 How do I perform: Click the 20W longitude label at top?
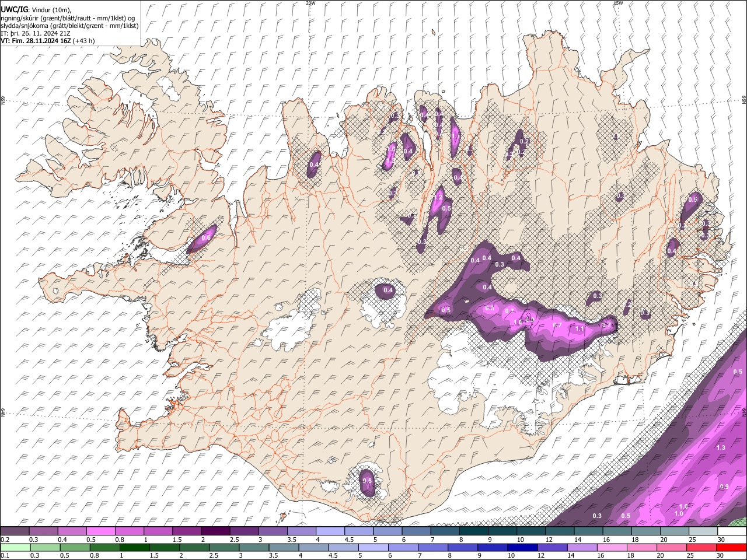[311, 3]
